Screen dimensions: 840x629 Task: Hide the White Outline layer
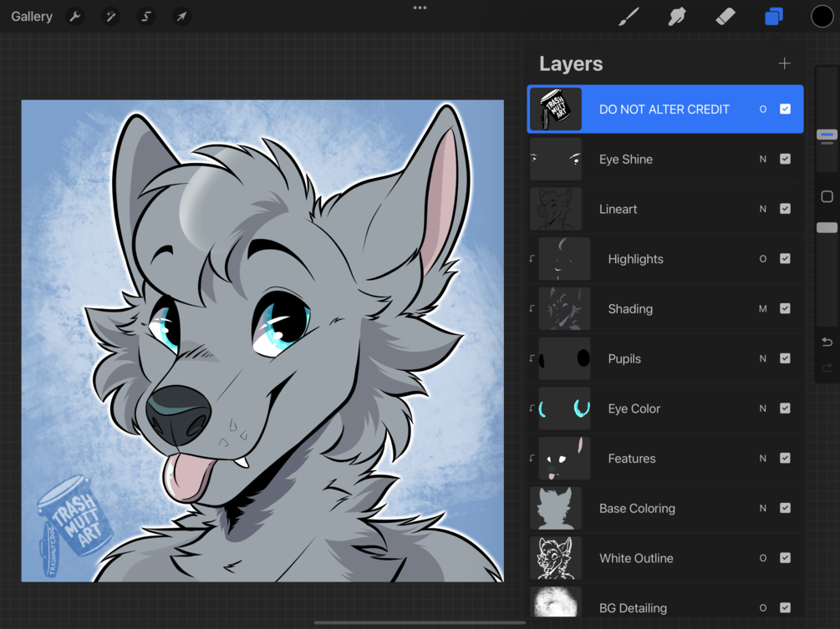785,558
